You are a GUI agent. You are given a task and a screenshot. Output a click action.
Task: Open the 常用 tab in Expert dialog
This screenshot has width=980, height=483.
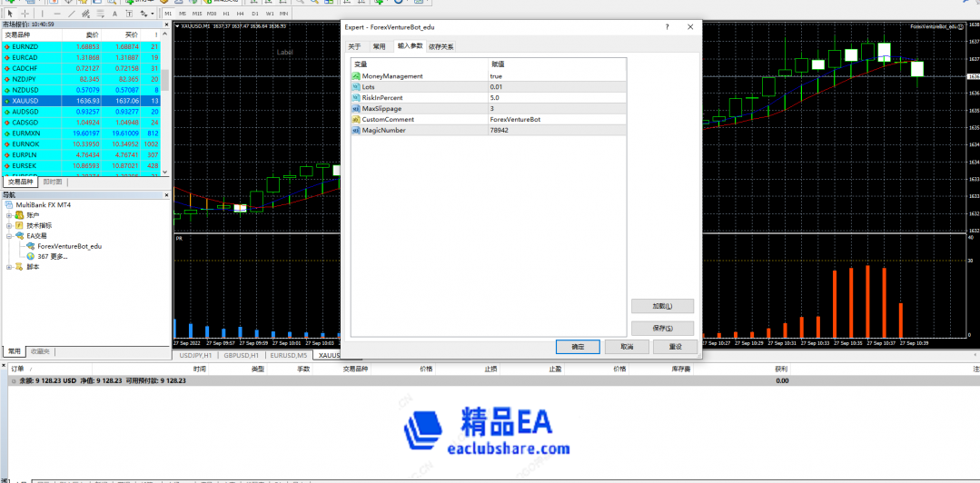[380, 46]
